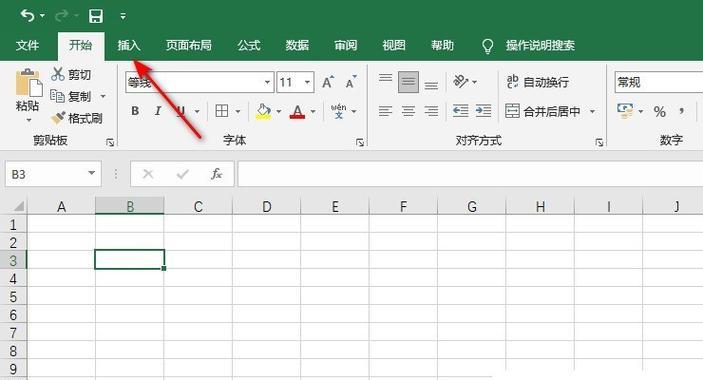Switch to the 插入 insert tab

(x=129, y=45)
